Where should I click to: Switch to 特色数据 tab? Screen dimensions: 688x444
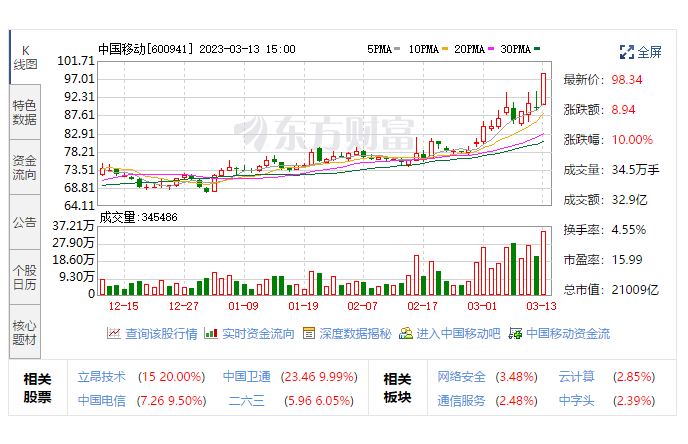click(25, 112)
